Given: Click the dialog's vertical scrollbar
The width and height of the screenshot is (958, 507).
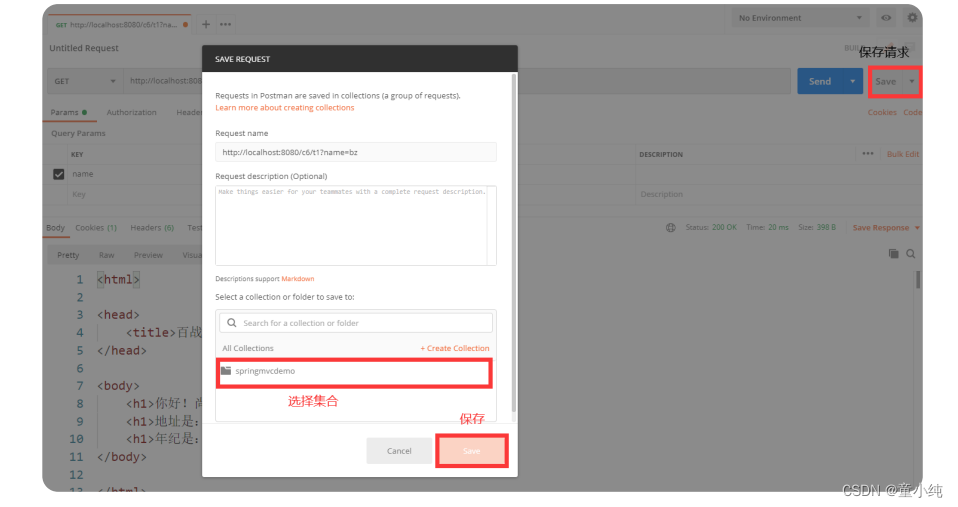Looking at the screenshot, I should pyautogui.click(x=514, y=244).
